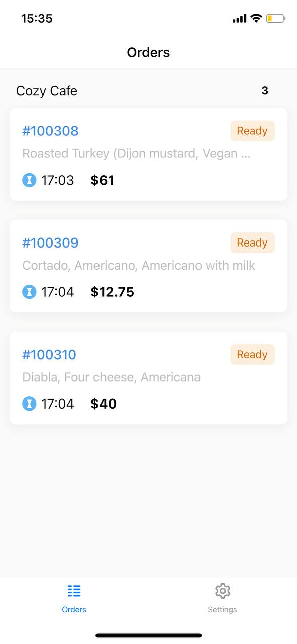Tap the Ready badge on order #100309
Screen dimensions: 297x644
click(x=252, y=243)
